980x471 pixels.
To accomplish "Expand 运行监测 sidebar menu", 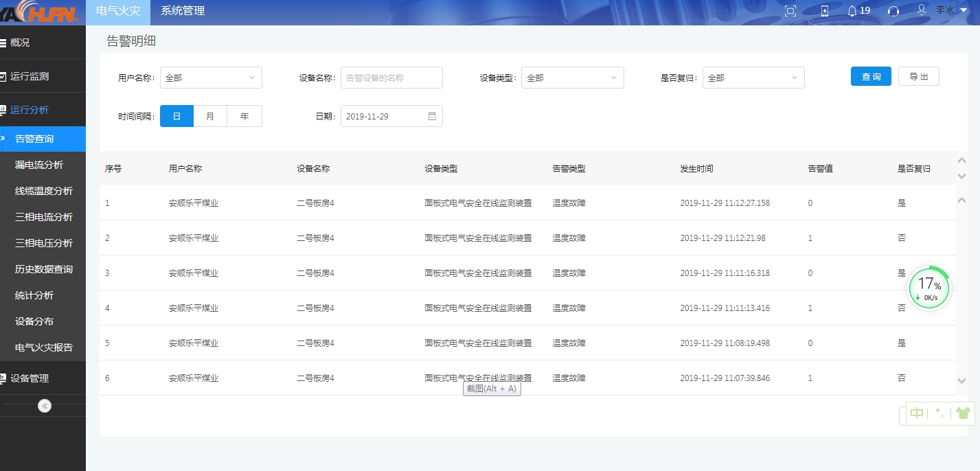I will click(43, 76).
